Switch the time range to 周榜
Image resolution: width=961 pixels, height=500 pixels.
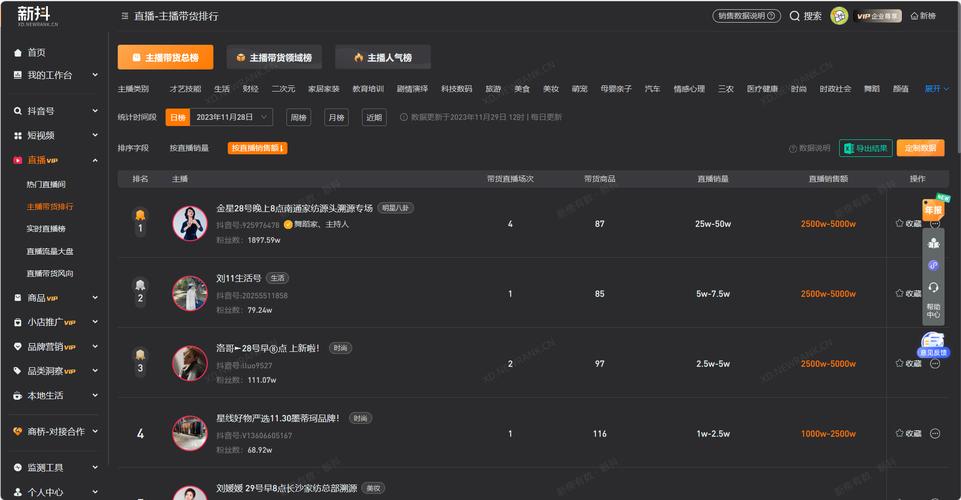pyautogui.click(x=298, y=117)
